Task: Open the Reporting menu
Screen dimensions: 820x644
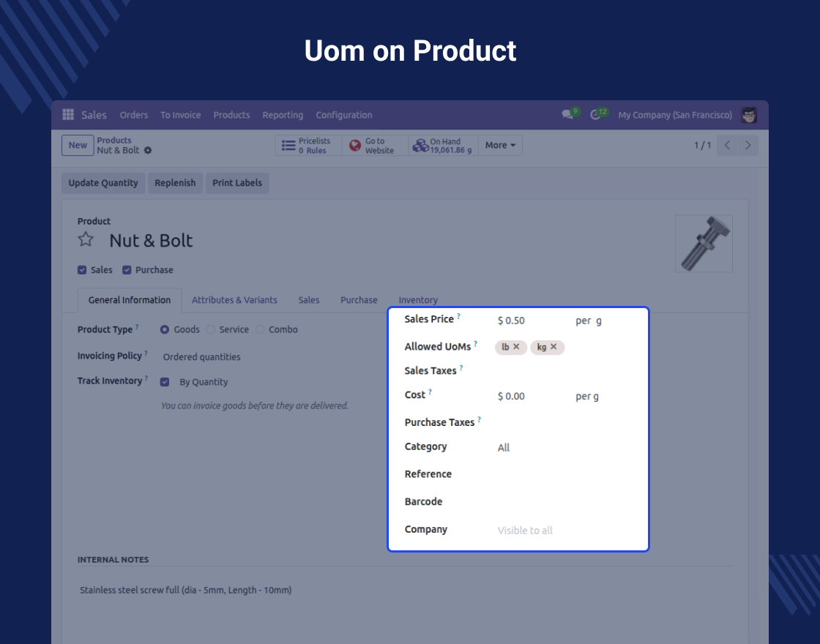Action: (x=283, y=115)
